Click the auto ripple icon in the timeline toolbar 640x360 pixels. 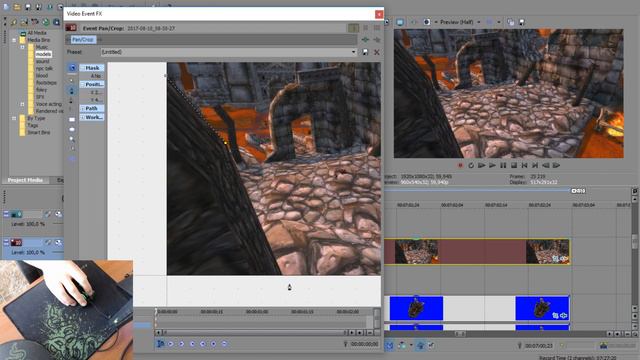click(402, 346)
